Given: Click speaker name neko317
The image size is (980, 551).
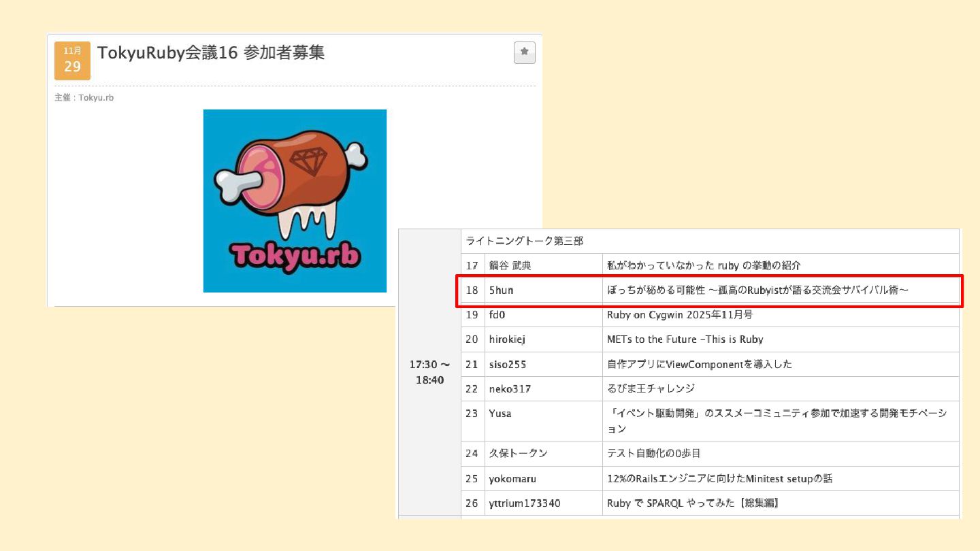Looking at the screenshot, I should pyautogui.click(x=510, y=389).
